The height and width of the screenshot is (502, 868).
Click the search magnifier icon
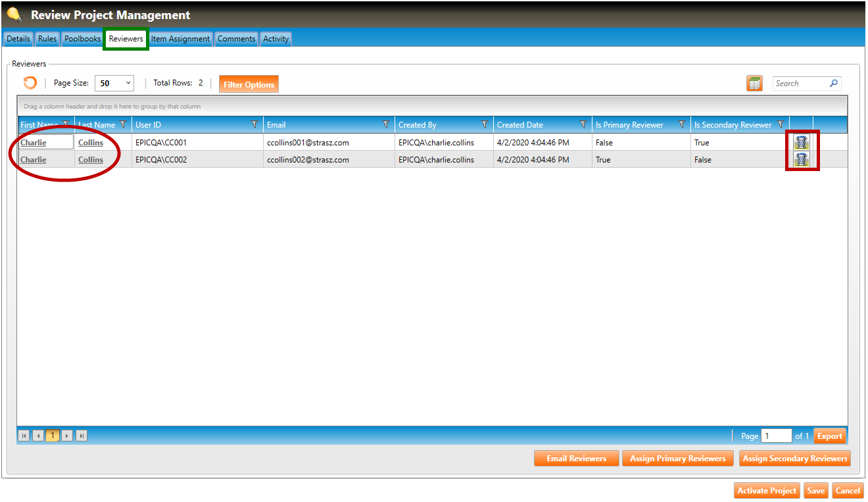pos(834,84)
